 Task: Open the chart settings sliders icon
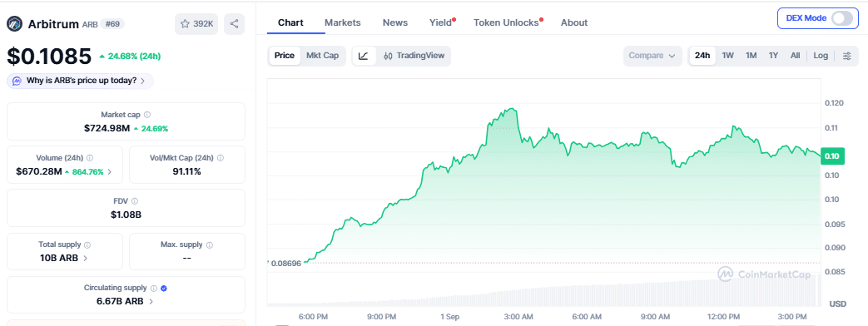coord(847,56)
